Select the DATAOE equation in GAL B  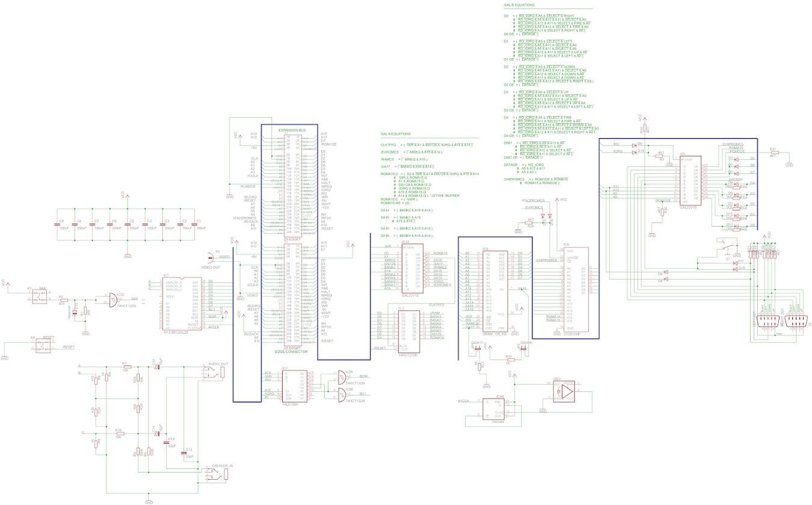tap(524, 168)
